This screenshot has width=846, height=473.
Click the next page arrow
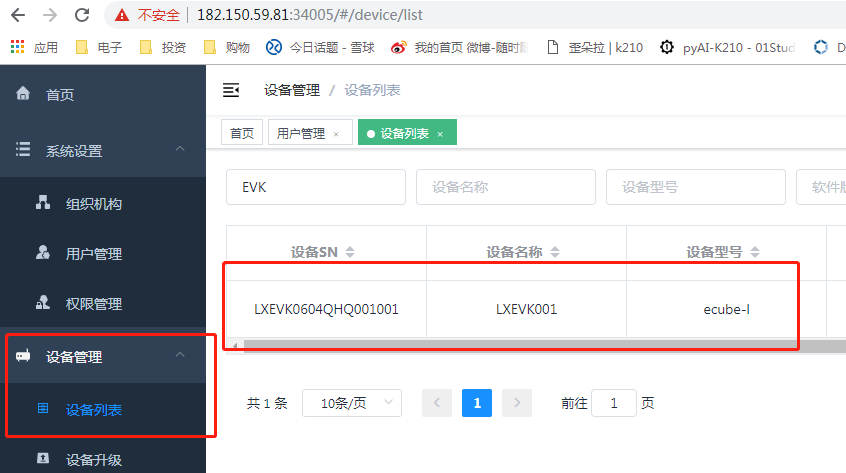[x=517, y=403]
